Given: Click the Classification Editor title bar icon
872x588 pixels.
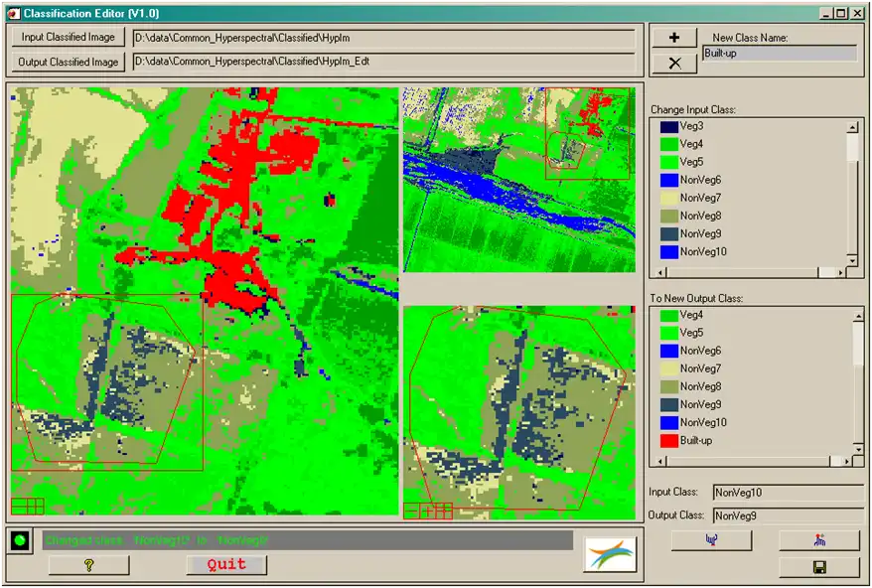Looking at the screenshot, I should click(14, 13).
